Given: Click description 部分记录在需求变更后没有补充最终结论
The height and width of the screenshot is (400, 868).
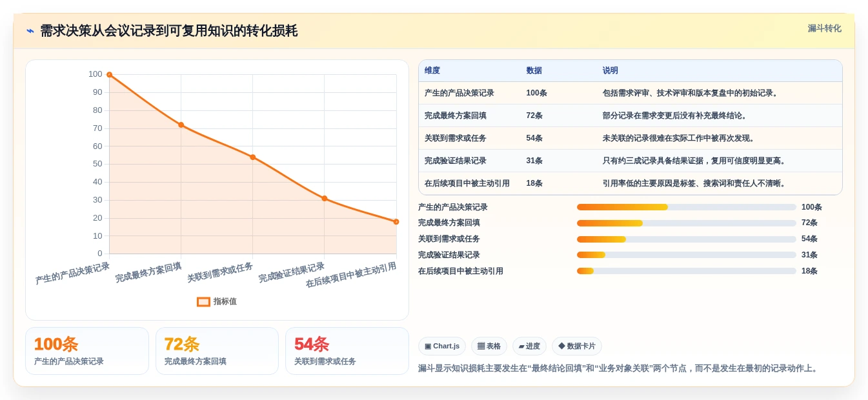Looking at the screenshot, I should pos(675,115).
